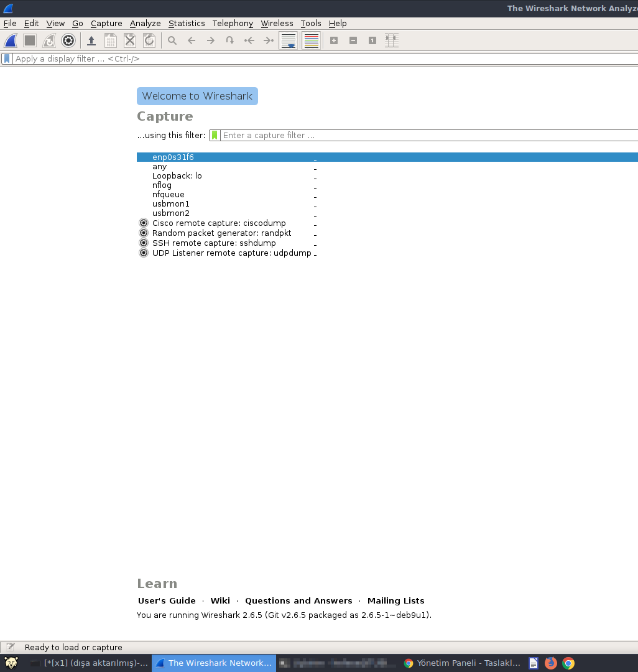
Task: Zoom out the main window text
Action: [353, 40]
